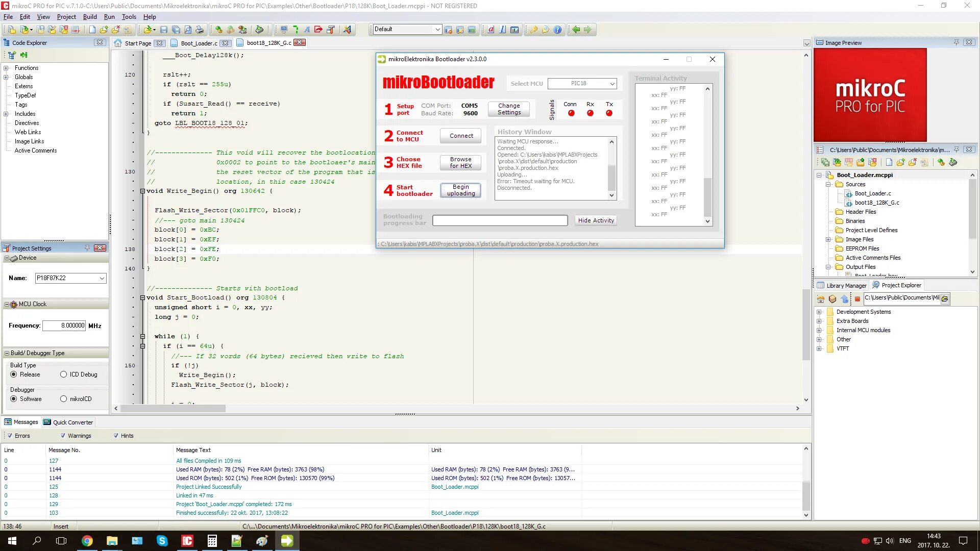Open mikroBootloader from Windows taskbar
Viewport: 980px width, 551px height.
pos(287,541)
